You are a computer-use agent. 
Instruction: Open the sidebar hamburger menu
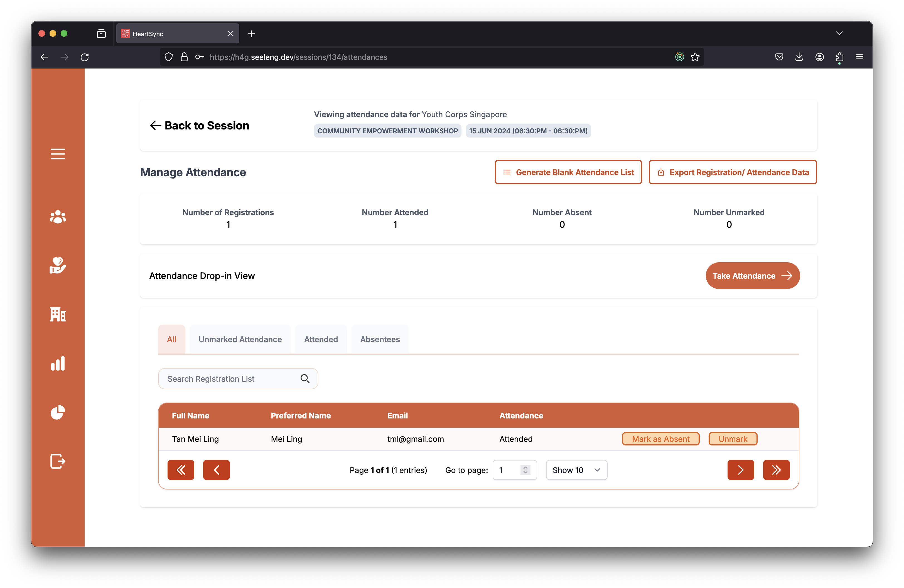coord(58,154)
